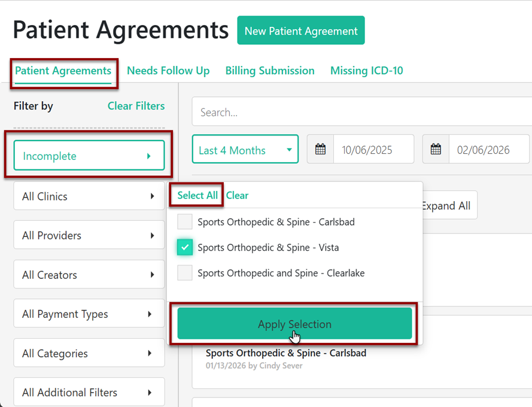Switch to the Needs Follow Up tab

tap(168, 71)
